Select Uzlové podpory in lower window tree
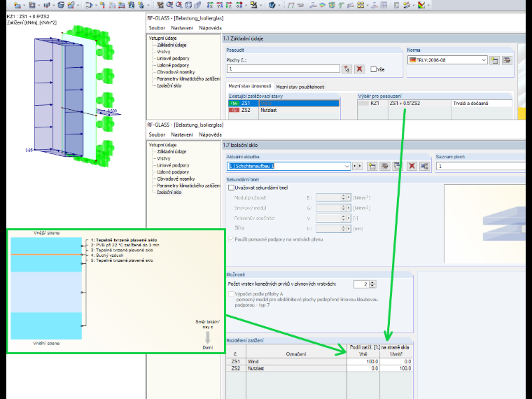This screenshot has width=532, height=399. pos(173,172)
